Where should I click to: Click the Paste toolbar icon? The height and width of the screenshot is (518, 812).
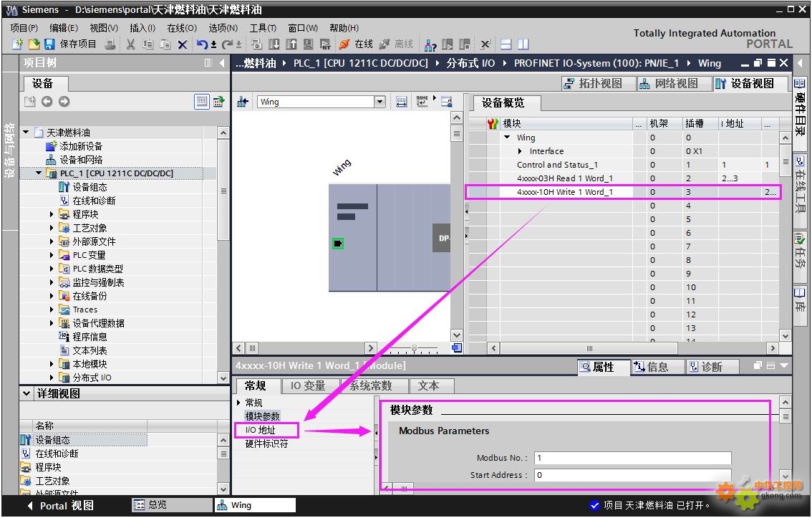[x=165, y=44]
